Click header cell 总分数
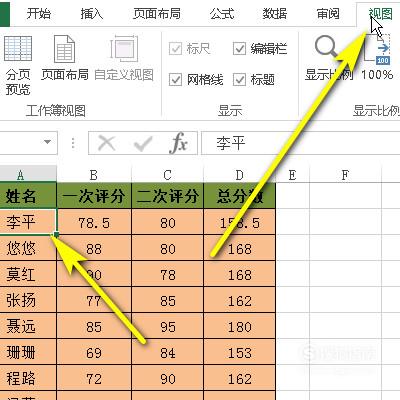The width and height of the screenshot is (400, 400). (240, 196)
